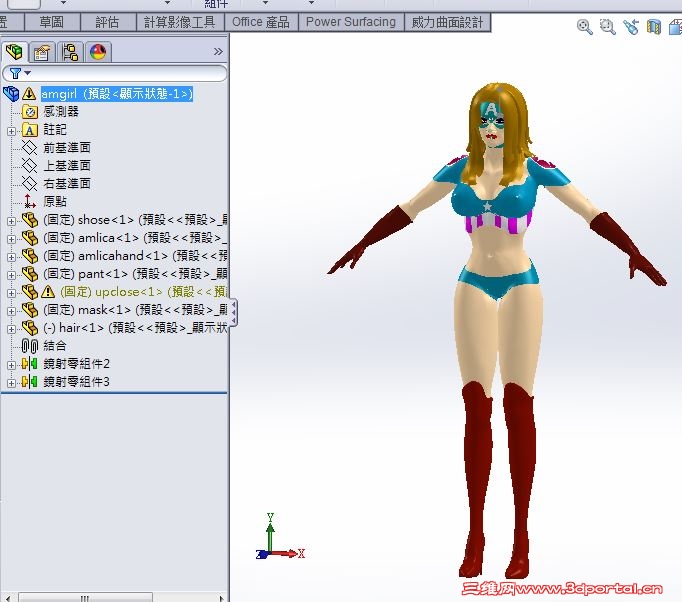Select the 原點 origin item
The image size is (682, 602).
pyautogui.click(x=55, y=201)
